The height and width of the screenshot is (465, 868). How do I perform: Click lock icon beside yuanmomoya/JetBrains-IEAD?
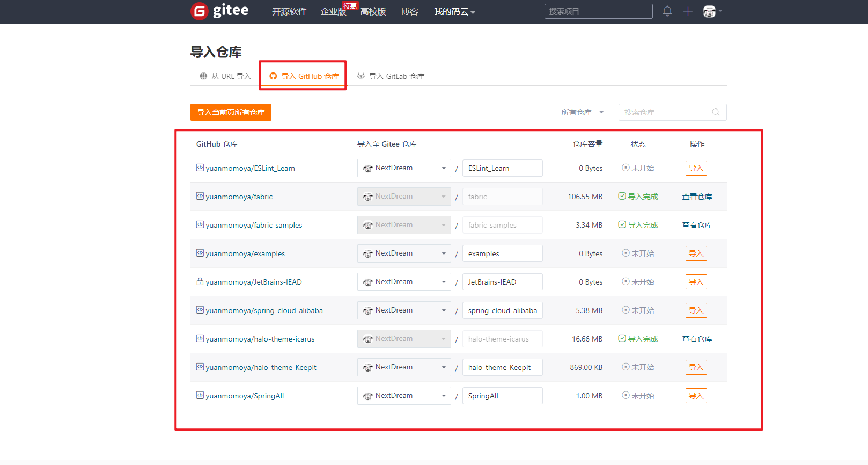pyautogui.click(x=200, y=281)
